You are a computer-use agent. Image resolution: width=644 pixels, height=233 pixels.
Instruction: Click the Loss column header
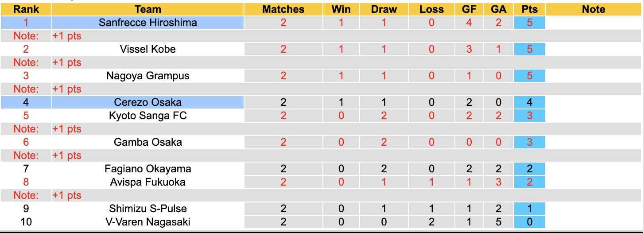pyautogui.click(x=431, y=9)
